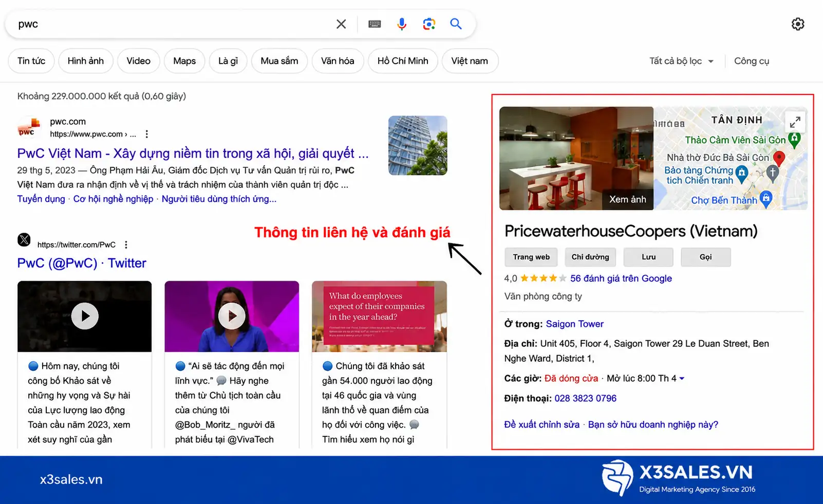823x504 pixels.
Task: Open 56 đánh giá trên Google reviews
Action: pyautogui.click(x=621, y=279)
